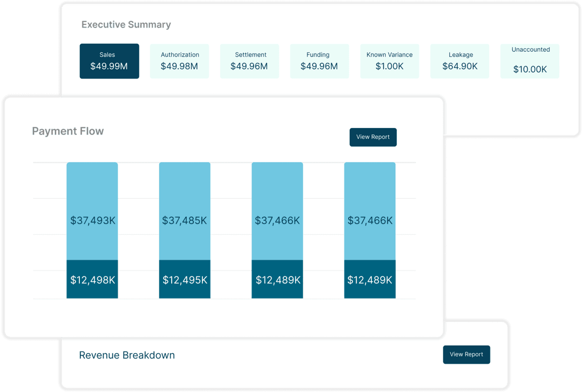Screen dimensions: 583x392
Task: Click the Revenue Breakdown heading
Action: [127, 355]
